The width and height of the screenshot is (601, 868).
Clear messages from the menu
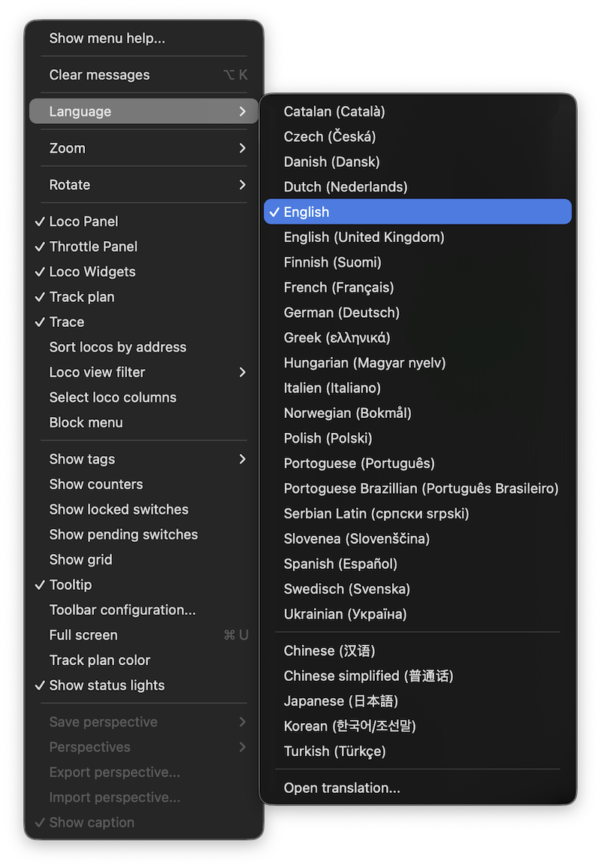[99, 75]
